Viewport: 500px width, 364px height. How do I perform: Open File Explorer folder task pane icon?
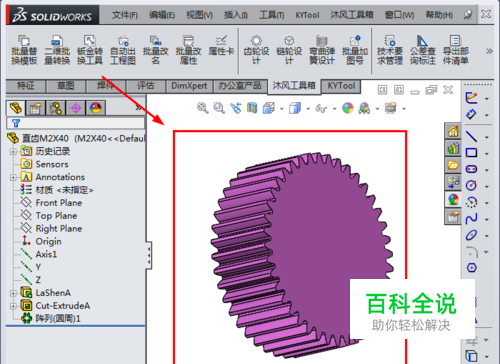point(453,165)
